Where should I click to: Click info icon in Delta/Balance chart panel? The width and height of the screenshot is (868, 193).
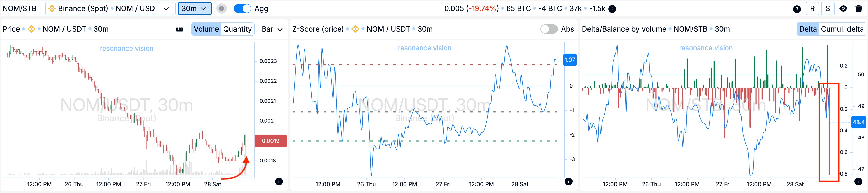click(858, 181)
